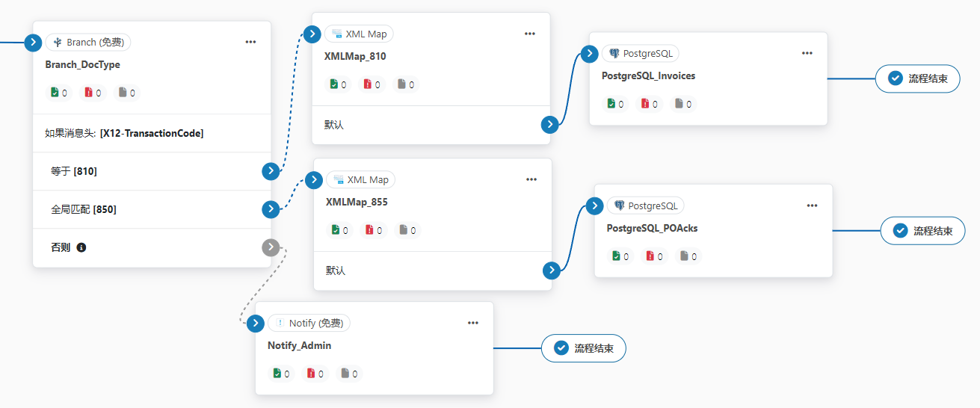Click the gray output arrow for 否则
The width and height of the screenshot is (980, 408).
(271, 247)
